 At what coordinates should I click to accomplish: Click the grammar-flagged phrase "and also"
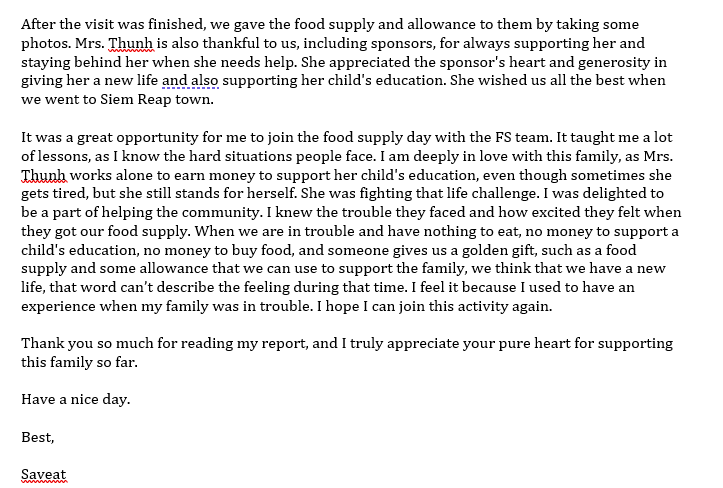(190, 81)
